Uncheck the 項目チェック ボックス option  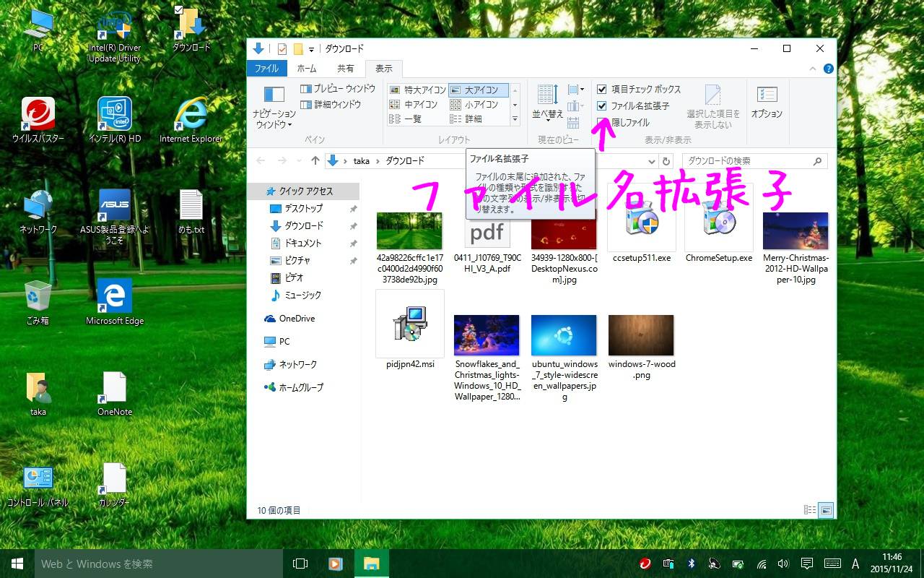(x=602, y=90)
